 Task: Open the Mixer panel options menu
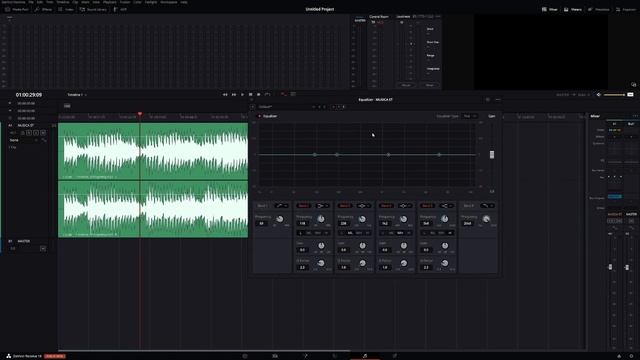(635, 116)
